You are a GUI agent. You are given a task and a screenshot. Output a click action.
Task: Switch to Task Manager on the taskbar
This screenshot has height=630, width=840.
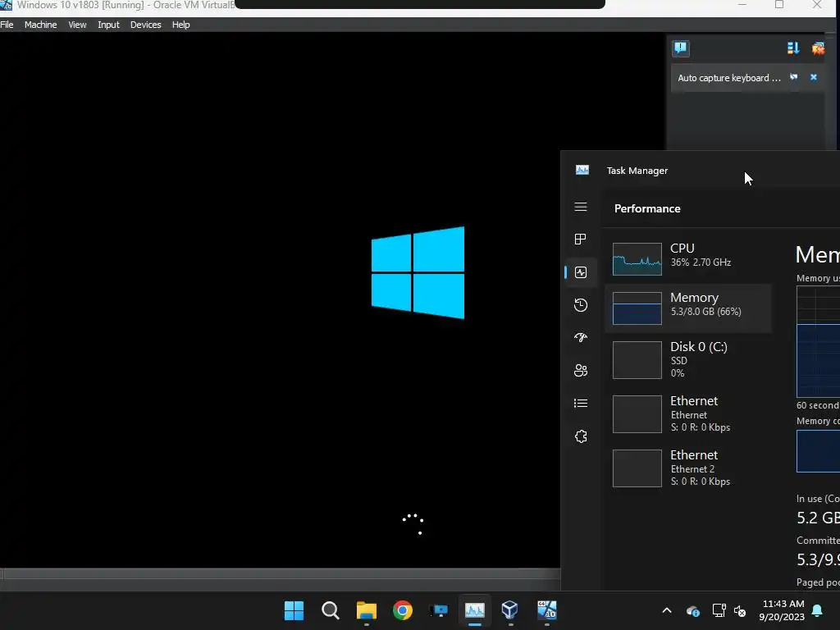pyautogui.click(x=475, y=610)
